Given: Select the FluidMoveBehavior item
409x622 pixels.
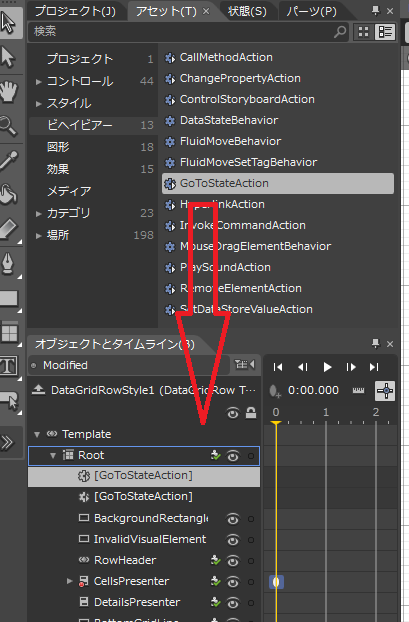Looking at the screenshot, I should coord(230,141).
